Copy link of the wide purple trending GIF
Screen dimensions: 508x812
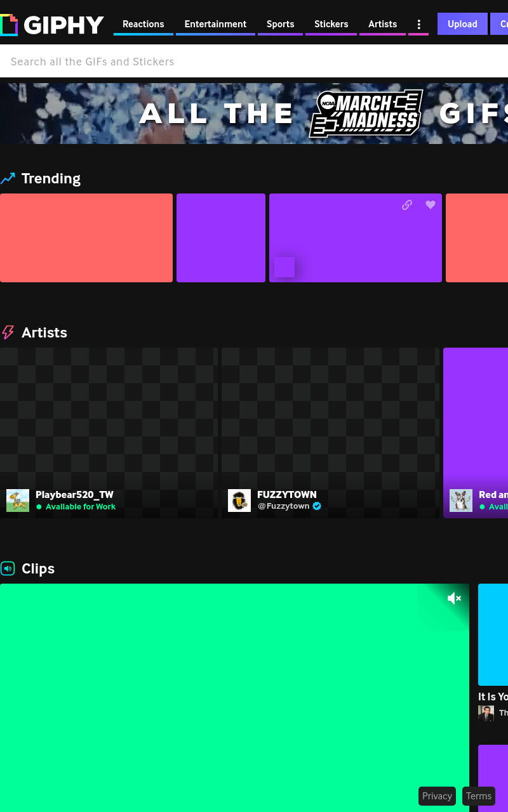coord(407,205)
